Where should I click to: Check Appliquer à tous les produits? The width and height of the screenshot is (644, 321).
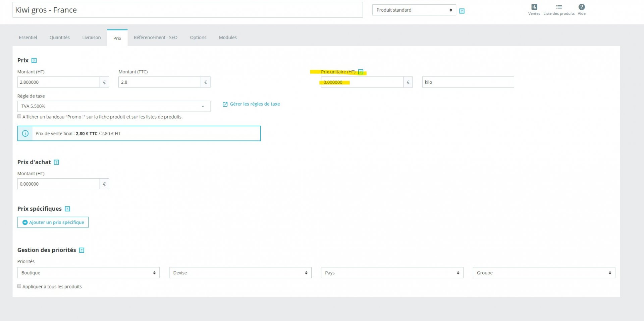tap(19, 286)
